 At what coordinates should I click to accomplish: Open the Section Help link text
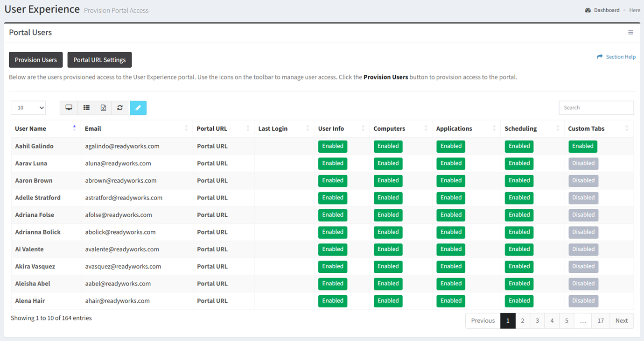621,57
